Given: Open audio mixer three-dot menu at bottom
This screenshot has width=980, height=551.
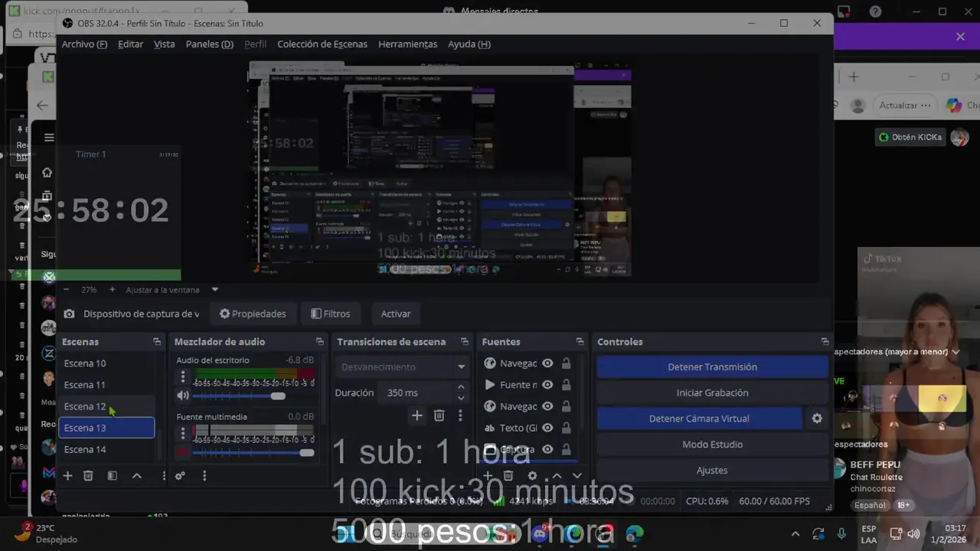Looking at the screenshot, I should coord(204,476).
